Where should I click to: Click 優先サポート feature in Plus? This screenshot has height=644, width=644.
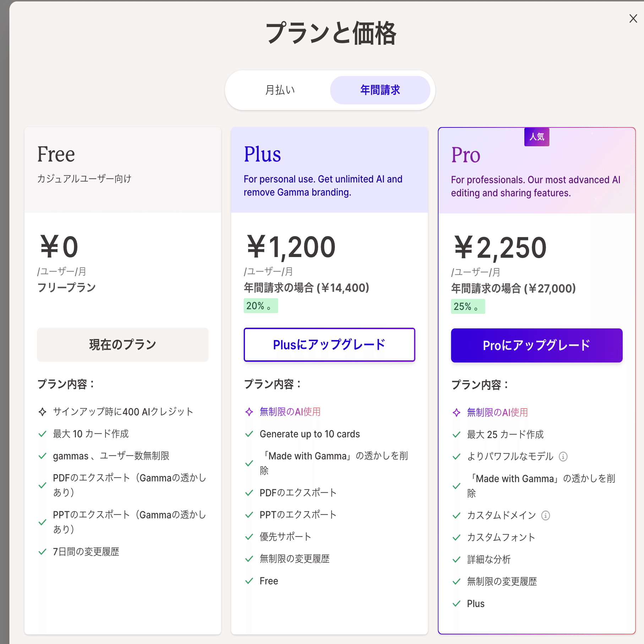pos(285,537)
